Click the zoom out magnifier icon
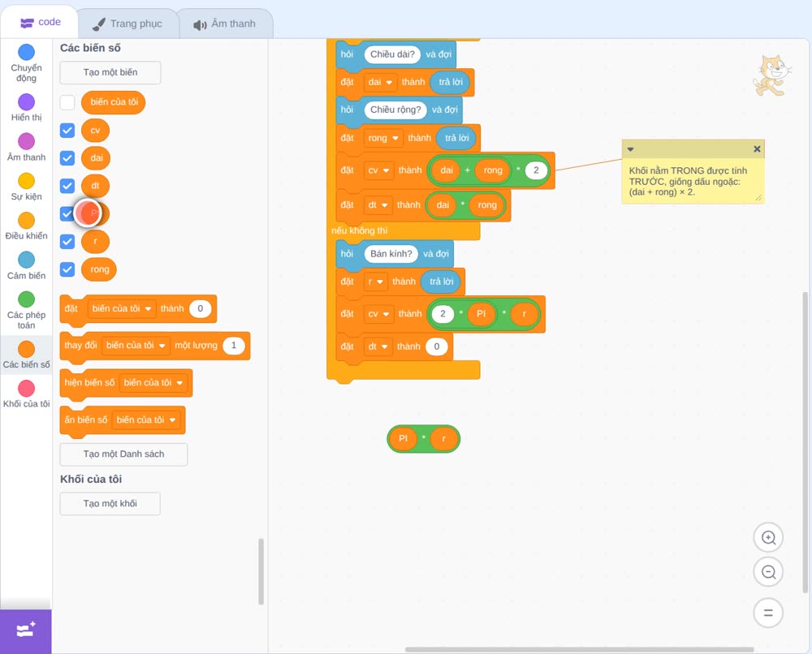The width and height of the screenshot is (812, 654). [x=768, y=572]
